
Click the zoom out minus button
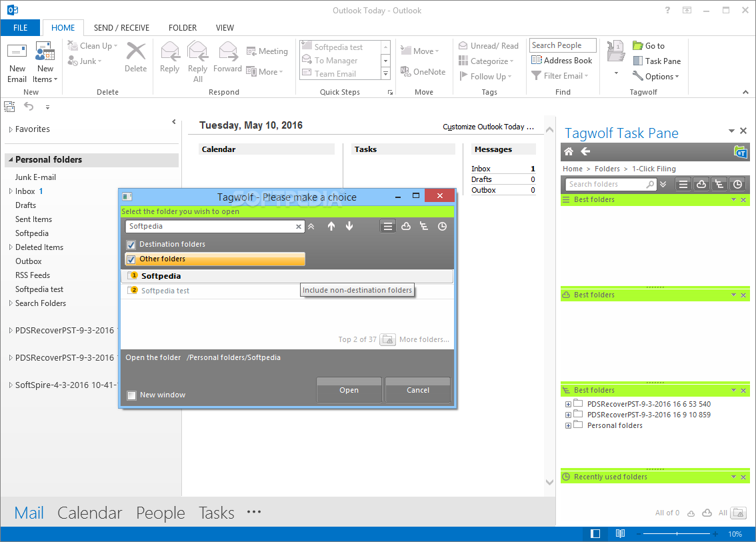(639, 534)
